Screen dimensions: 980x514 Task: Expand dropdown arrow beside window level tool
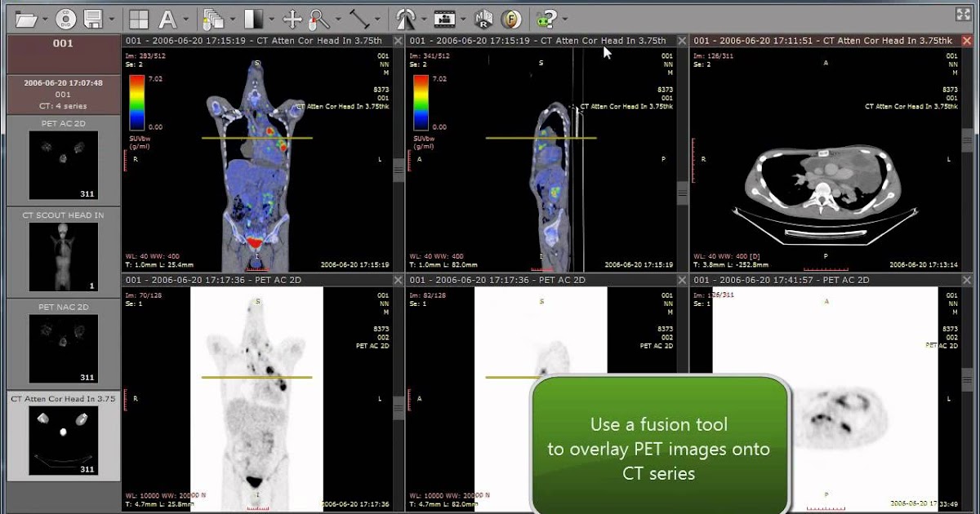coord(271,19)
